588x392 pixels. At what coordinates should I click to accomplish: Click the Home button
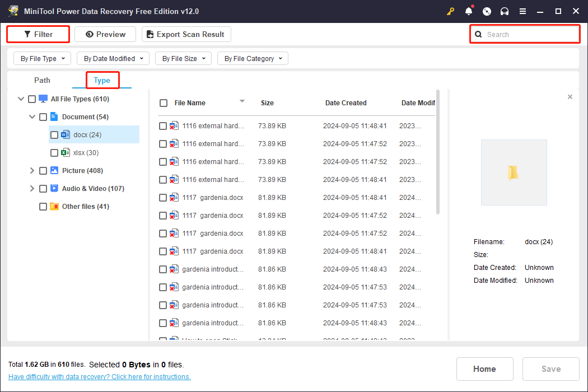click(484, 369)
